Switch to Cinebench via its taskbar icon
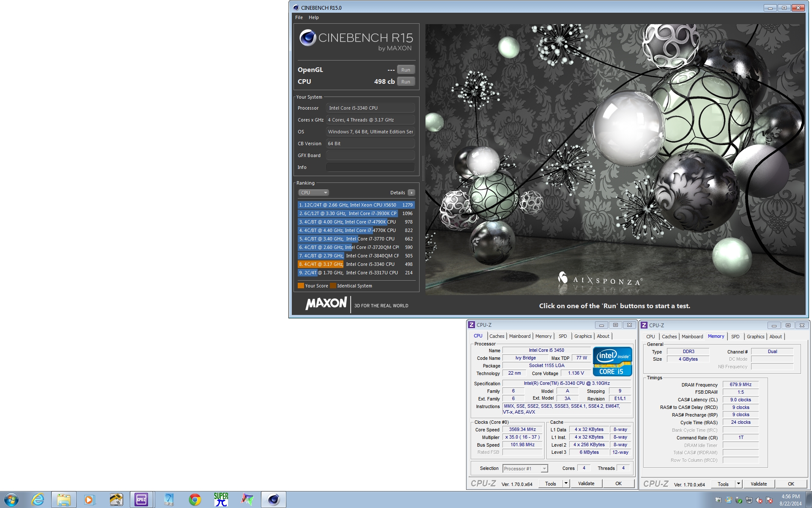 (274, 500)
